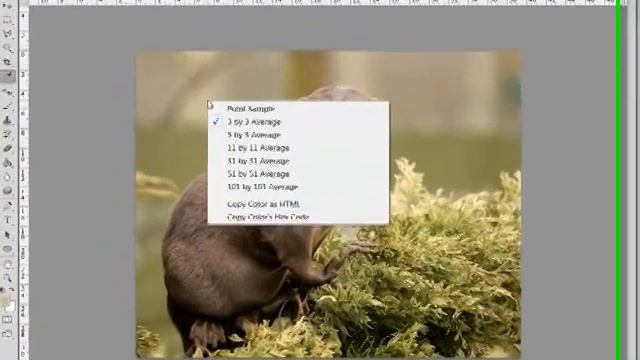
Task: Select the Eraser tool
Action: tap(7, 148)
